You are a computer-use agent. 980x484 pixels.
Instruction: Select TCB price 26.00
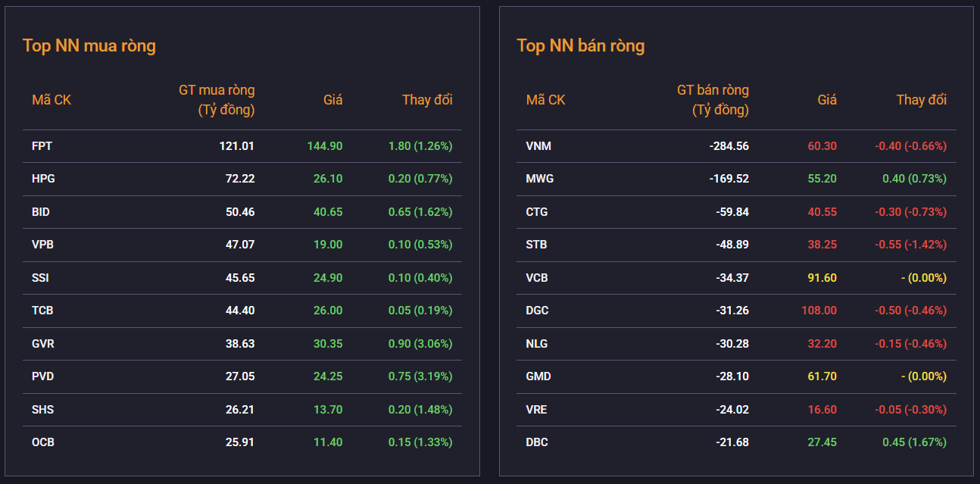(328, 311)
